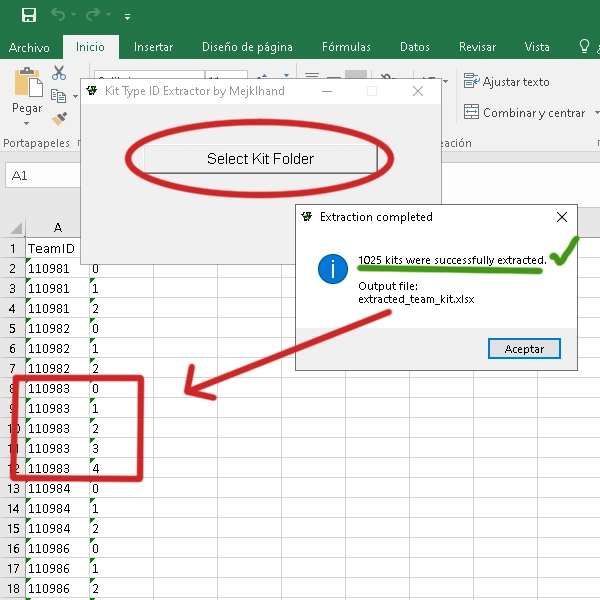Click the Undo arrow icon
This screenshot has width=600, height=600.
point(58,15)
